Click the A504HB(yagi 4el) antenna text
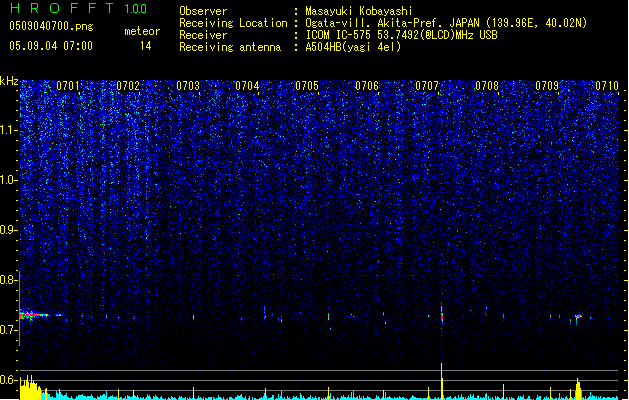 point(353,47)
